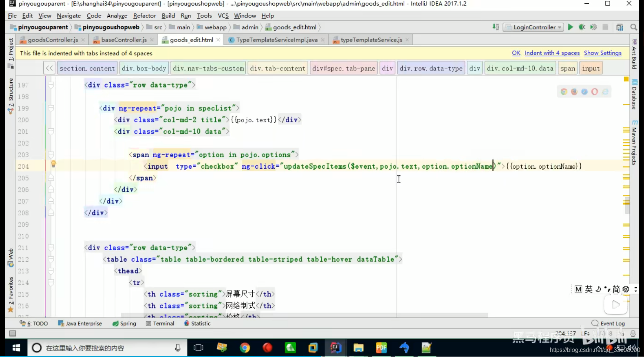Open Search Everywhere magnifier icon

[x=634, y=27]
